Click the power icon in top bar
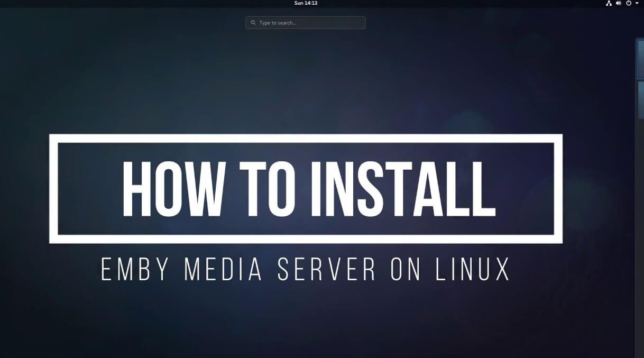644x358 pixels. tap(629, 3)
